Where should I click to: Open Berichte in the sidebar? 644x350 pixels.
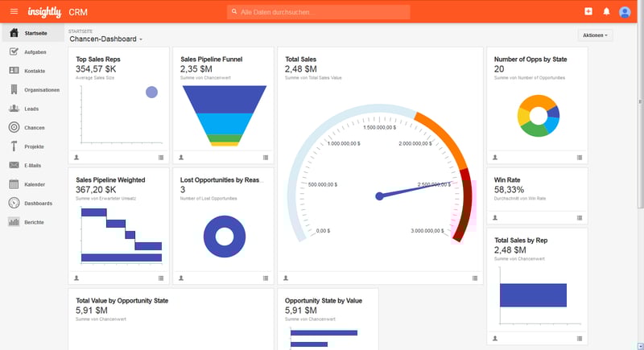pos(34,221)
